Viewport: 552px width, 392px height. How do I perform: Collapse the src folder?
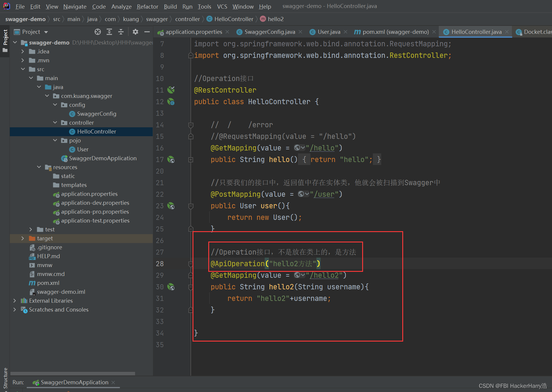click(x=23, y=69)
